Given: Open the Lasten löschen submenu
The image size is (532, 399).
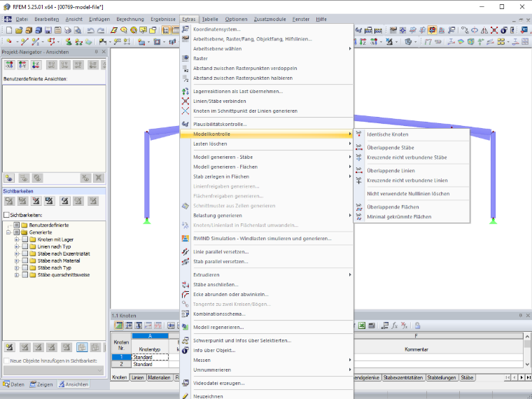Looking at the screenshot, I should click(267, 144).
